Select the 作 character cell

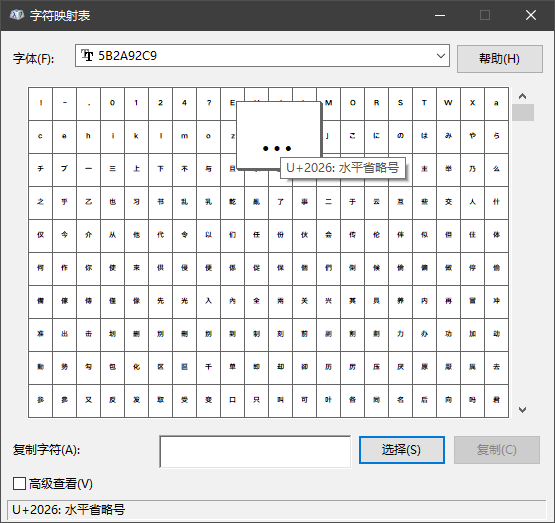pyautogui.click(x=64, y=269)
